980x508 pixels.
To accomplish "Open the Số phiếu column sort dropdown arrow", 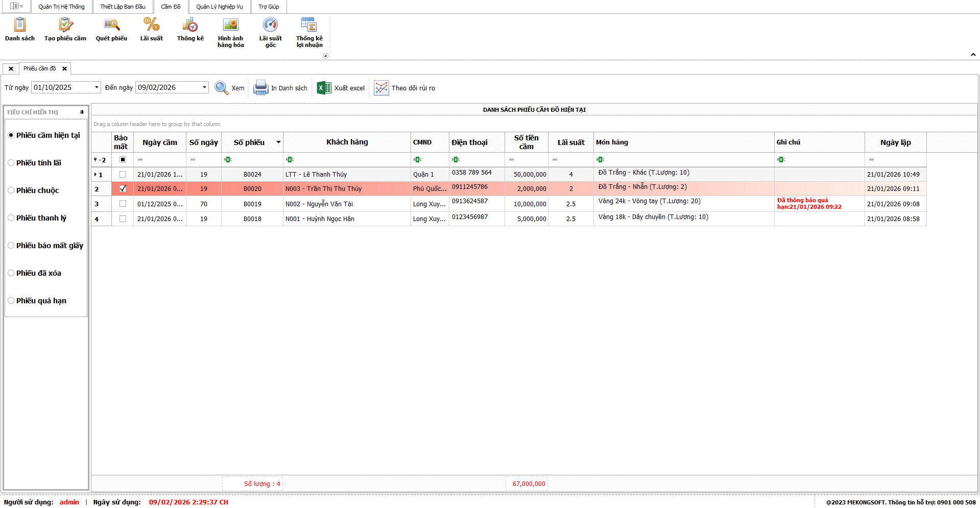I will [278, 142].
